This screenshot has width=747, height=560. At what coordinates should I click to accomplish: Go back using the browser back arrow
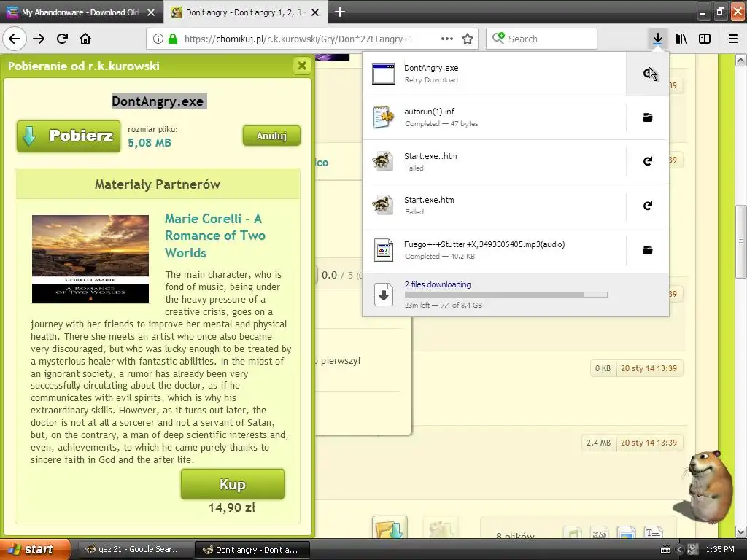coord(15,39)
